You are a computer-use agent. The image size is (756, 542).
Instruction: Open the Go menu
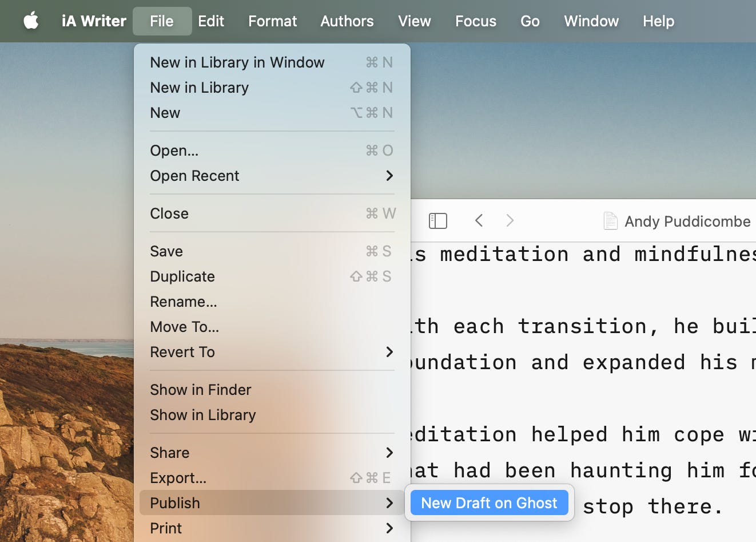[530, 21]
